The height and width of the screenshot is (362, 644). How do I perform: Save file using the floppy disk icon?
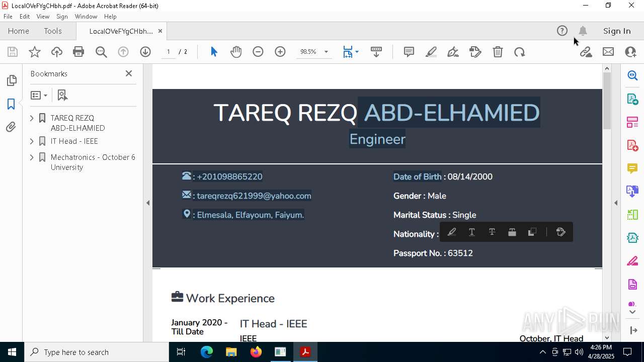13,52
